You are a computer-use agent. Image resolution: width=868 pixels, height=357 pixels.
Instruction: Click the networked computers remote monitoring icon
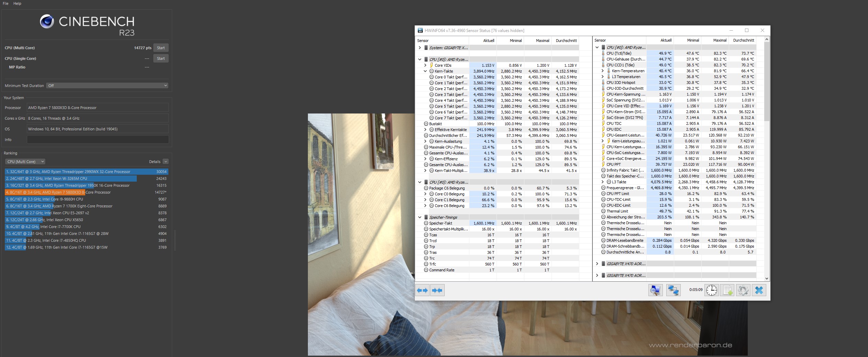pyautogui.click(x=673, y=290)
